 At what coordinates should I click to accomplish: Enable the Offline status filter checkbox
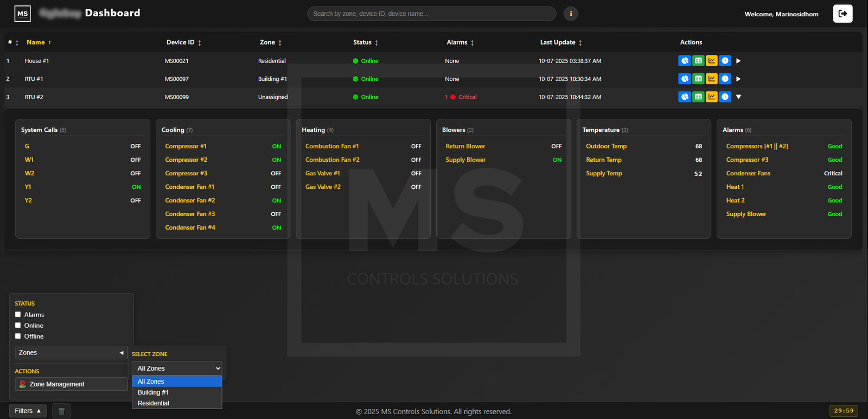18,336
